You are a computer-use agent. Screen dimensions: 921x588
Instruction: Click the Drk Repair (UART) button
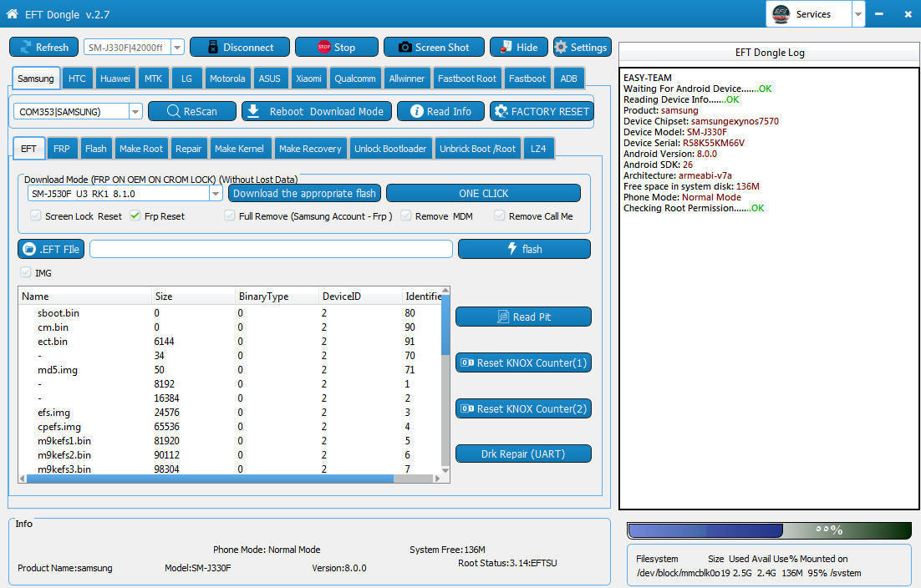pos(523,454)
